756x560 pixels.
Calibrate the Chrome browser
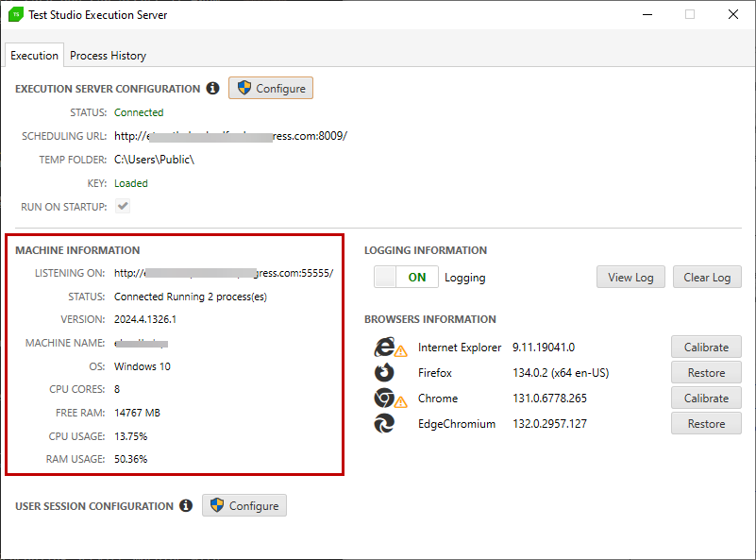[x=706, y=399]
